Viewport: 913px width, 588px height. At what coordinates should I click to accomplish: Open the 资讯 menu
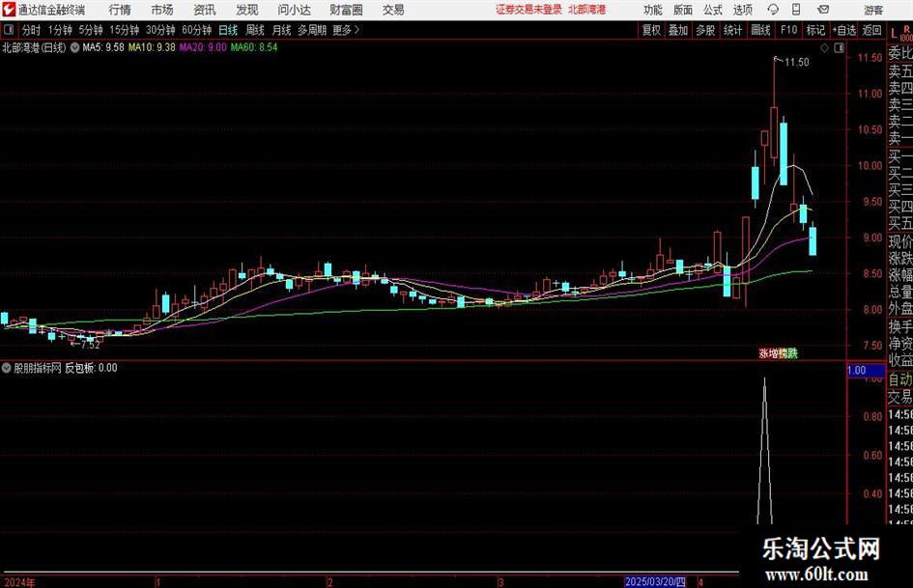[x=205, y=10]
